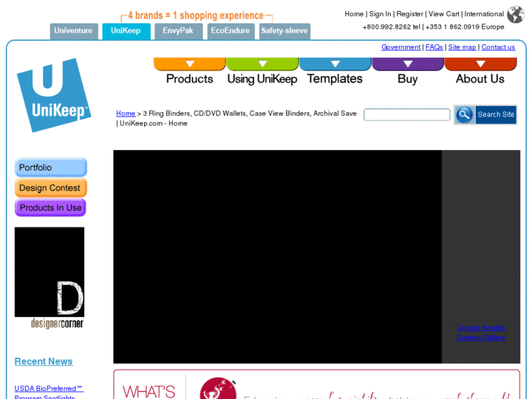Image resolution: width=532 pixels, height=399 pixels.
Task: Open the designer corner image
Action: (50, 278)
